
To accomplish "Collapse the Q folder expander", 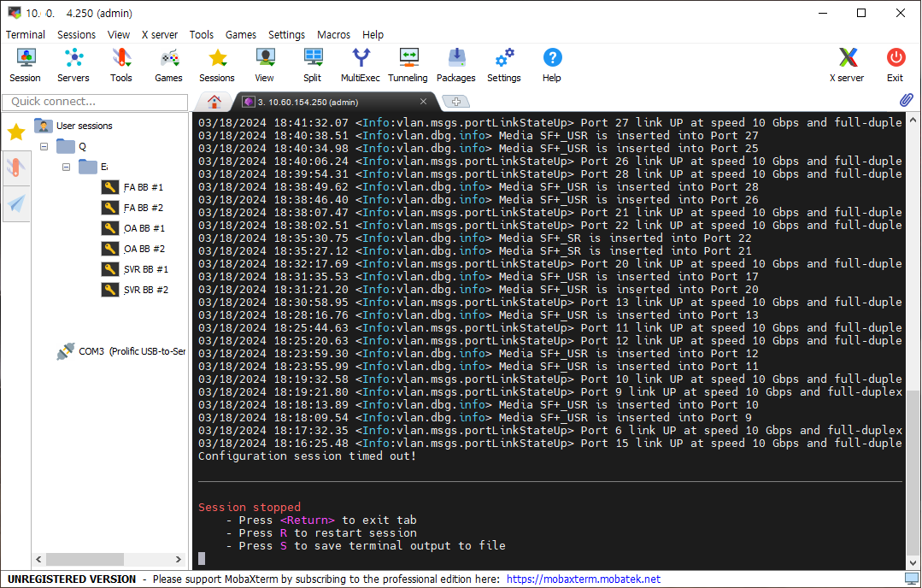I will [x=44, y=146].
